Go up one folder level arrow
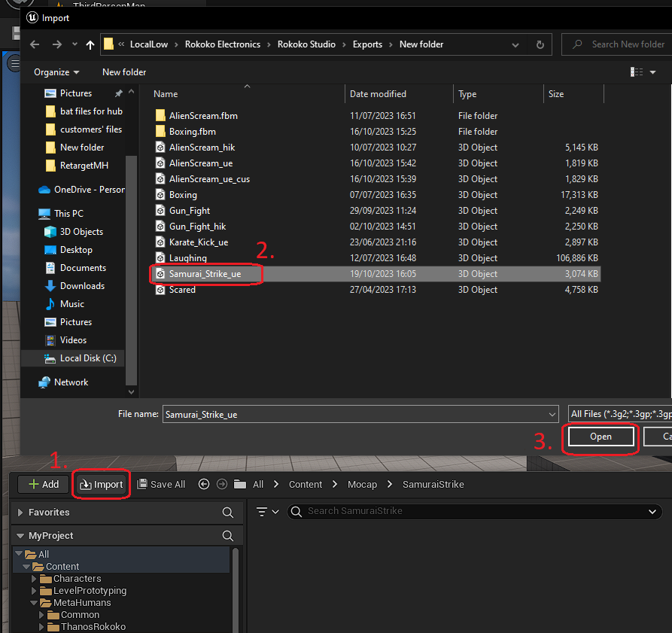This screenshot has height=633, width=672. 90,44
